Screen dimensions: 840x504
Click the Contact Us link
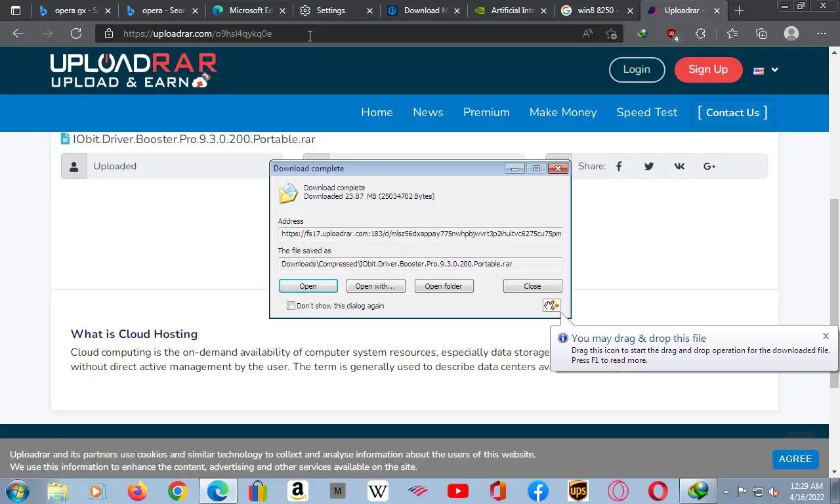pyautogui.click(x=732, y=112)
